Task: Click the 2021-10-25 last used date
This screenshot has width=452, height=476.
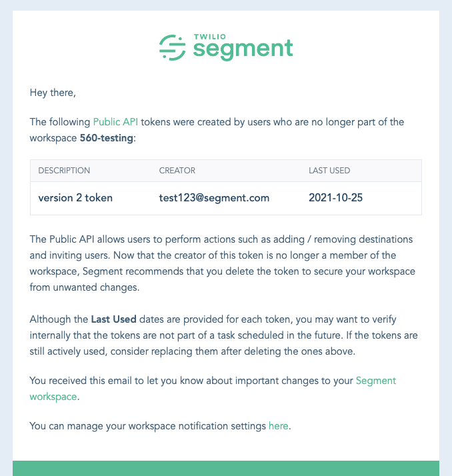Action: 336,198
